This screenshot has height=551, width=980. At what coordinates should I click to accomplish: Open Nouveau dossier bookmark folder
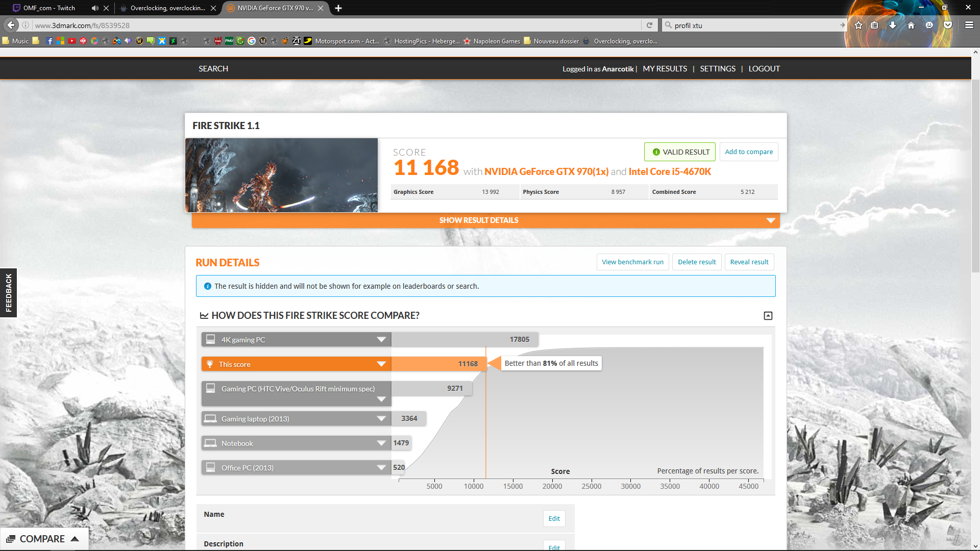click(x=552, y=41)
